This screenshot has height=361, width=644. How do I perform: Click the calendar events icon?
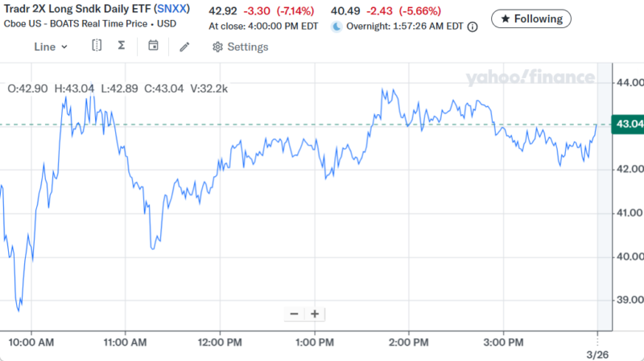(x=153, y=46)
